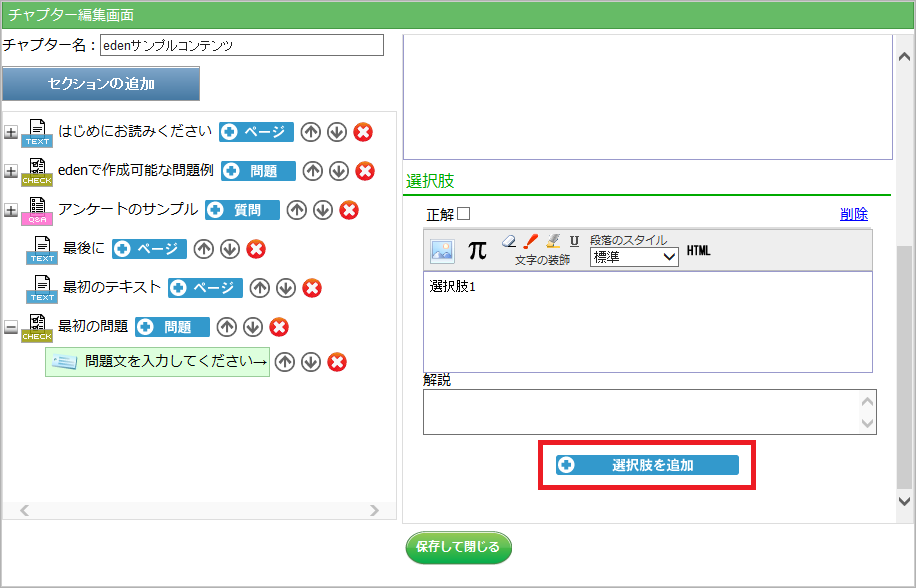This screenshot has width=916, height=588.
Task: Delete the '最初のテキスト' section
Action: coord(312,288)
